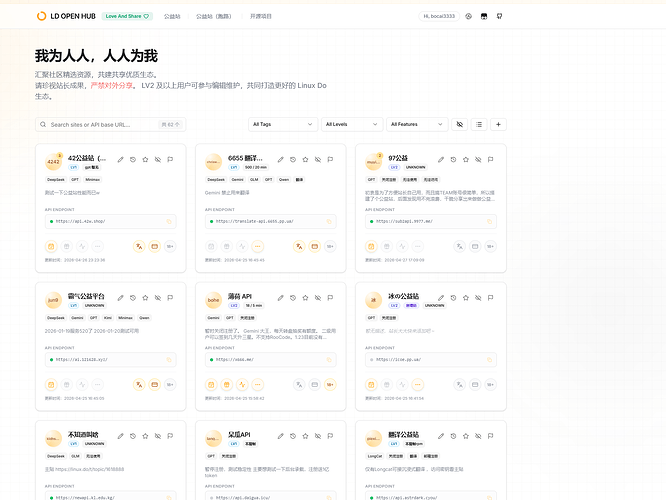Favorite the 6655 翻译 card
666x500 pixels.
coord(305,160)
